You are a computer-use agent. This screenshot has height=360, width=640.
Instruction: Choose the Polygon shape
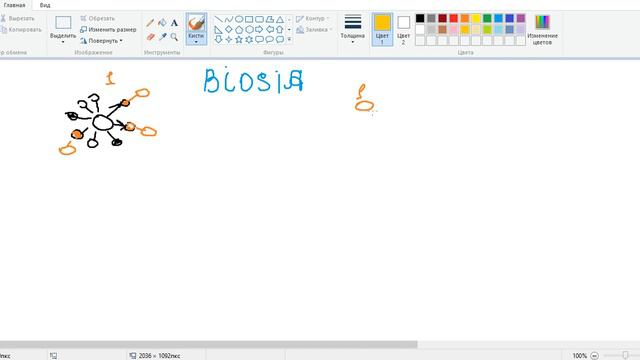coord(269,19)
